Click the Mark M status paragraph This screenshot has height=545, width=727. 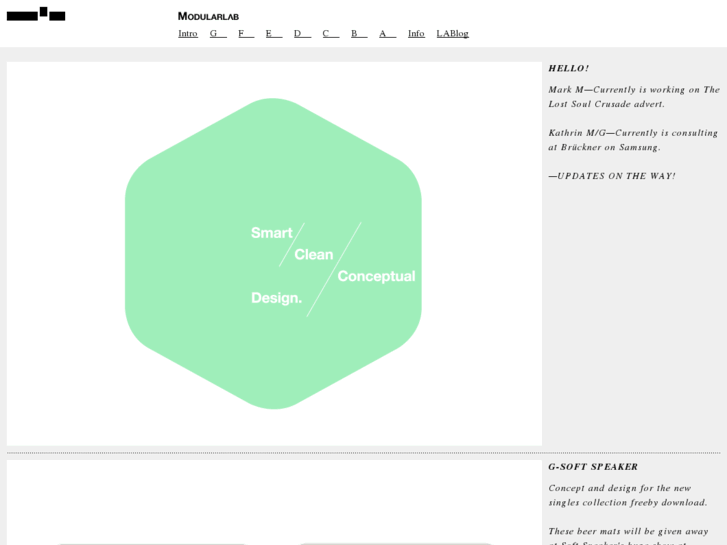pos(633,96)
